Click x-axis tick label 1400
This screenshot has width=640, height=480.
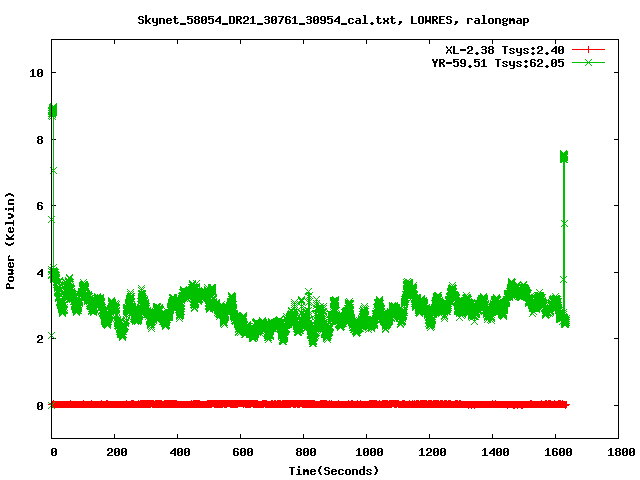point(495,452)
